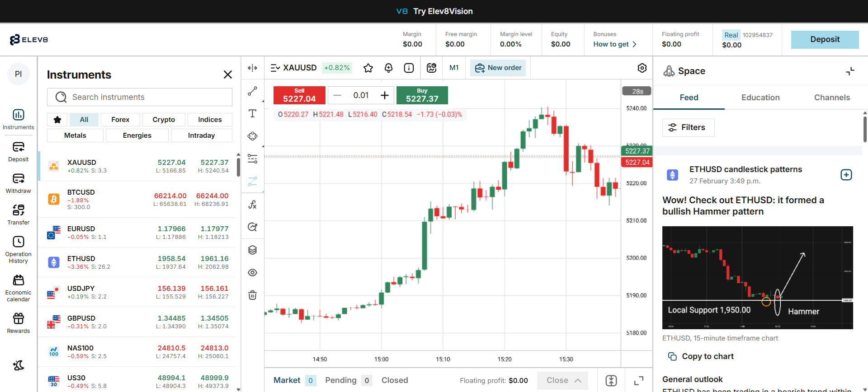This screenshot has height=392, width=868.
Task: Collapse the Space panel
Action: 850,71
